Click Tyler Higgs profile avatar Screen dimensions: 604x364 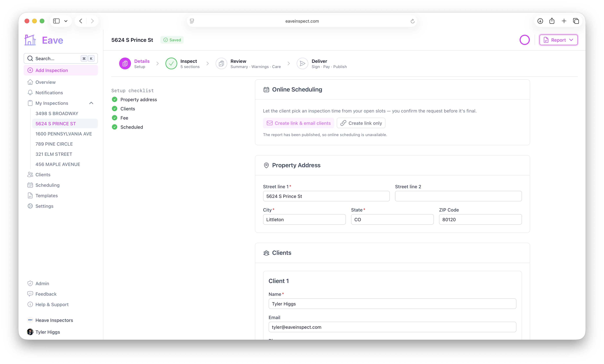click(x=30, y=332)
